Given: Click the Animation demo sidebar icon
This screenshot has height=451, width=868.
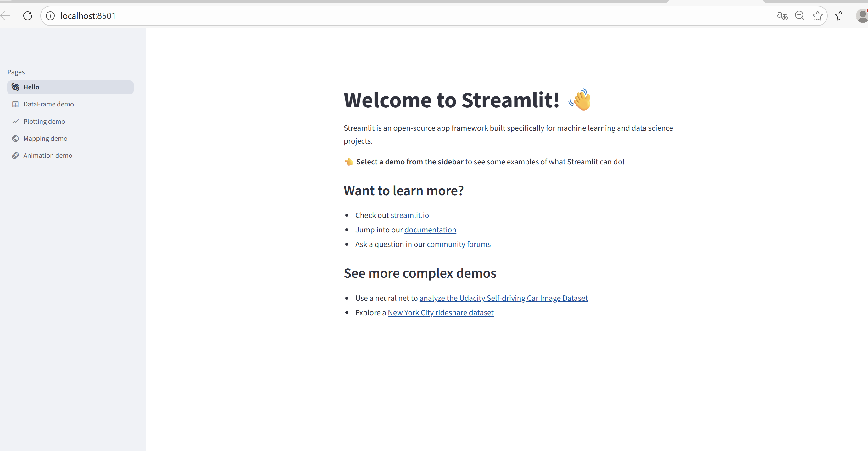Looking at the screenshot, I should [15, 156].
